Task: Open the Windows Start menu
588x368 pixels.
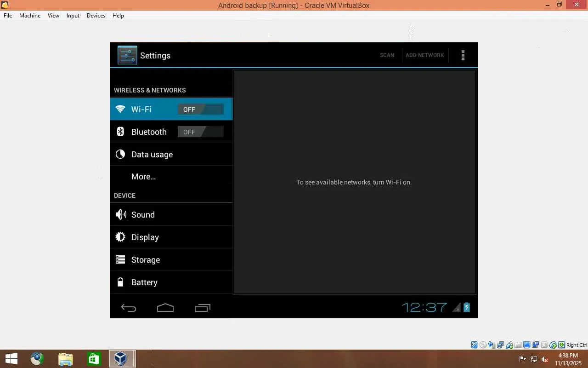Action: [11, 359]
